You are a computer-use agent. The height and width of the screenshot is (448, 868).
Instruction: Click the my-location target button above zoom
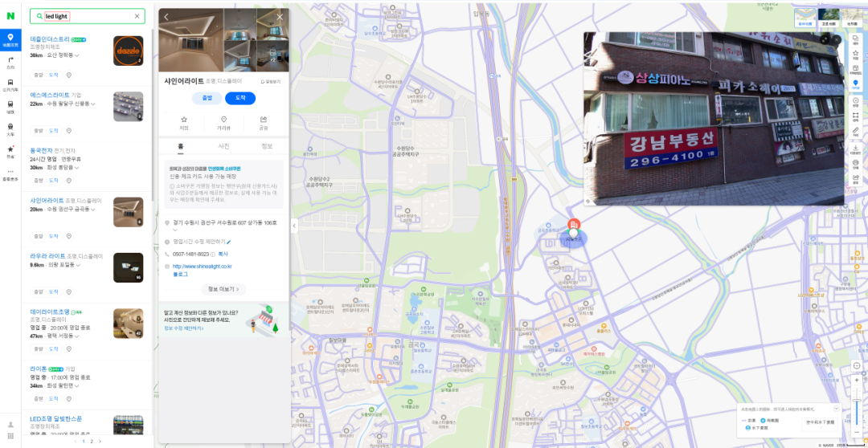point(857,365)
